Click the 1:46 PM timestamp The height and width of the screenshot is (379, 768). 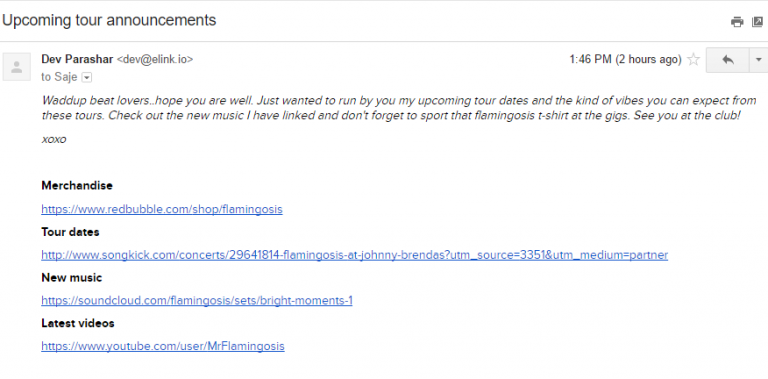590,60
